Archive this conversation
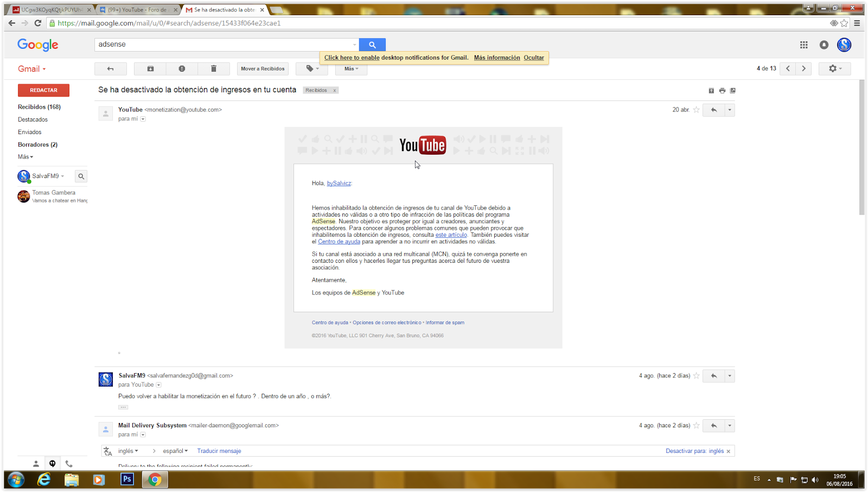 (x=150, y=68)
